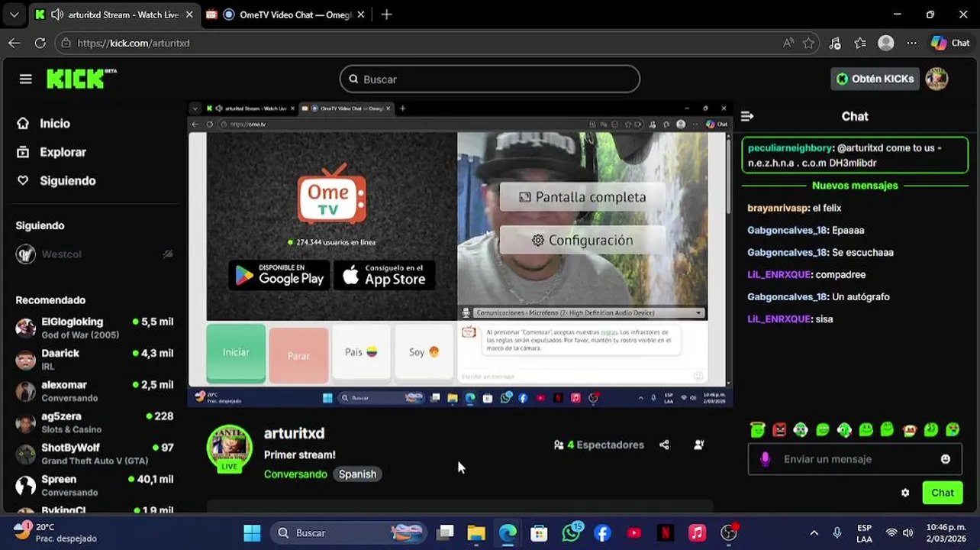
Task: Click arturitxd streamer avatar
Action: coord(230,448)
